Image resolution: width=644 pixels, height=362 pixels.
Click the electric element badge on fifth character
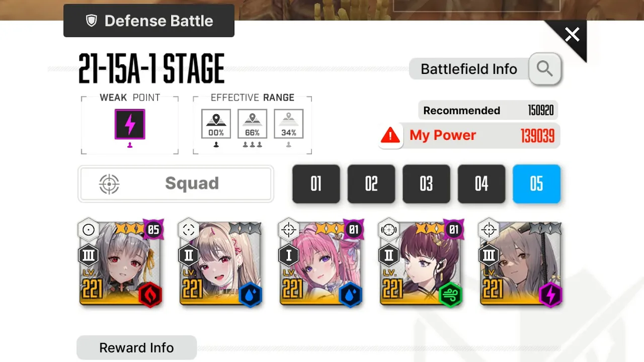[549, 295]
